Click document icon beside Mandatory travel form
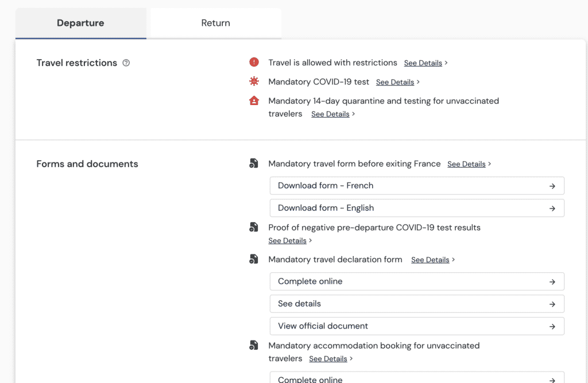This screenshot has height=383, width=588. point(254,164)
